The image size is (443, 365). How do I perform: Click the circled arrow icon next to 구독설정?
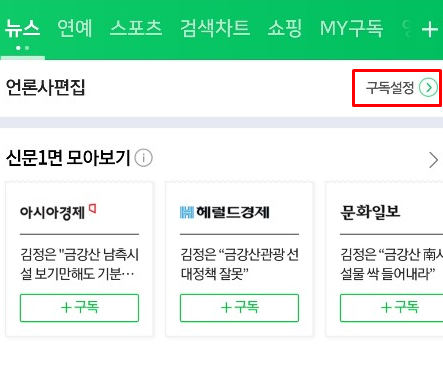[428, 88]
